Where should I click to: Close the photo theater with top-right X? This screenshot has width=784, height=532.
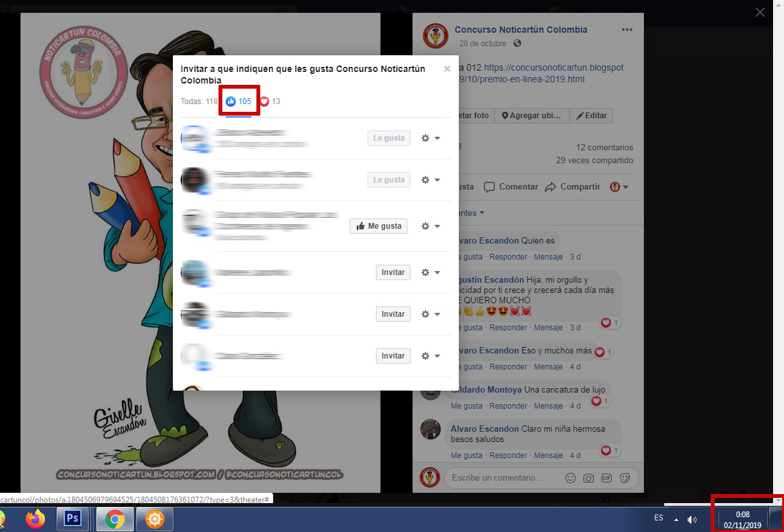coord(760,12)
